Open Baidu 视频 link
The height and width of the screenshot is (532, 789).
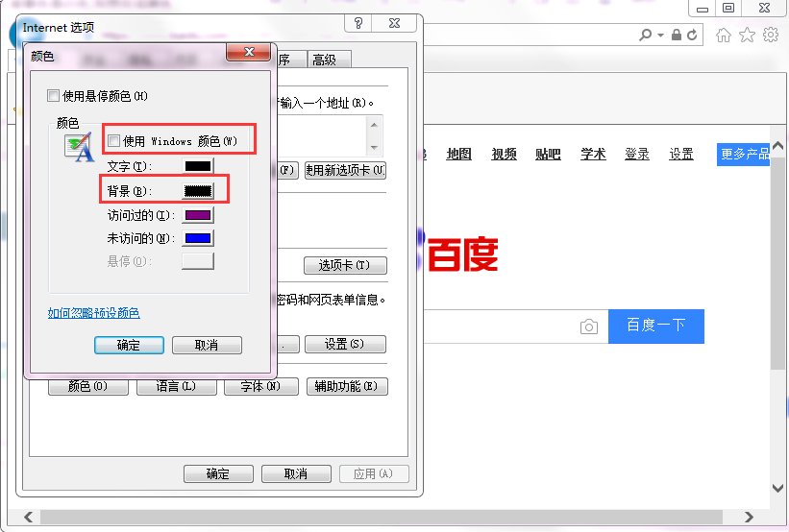click(x=504, y=154)
